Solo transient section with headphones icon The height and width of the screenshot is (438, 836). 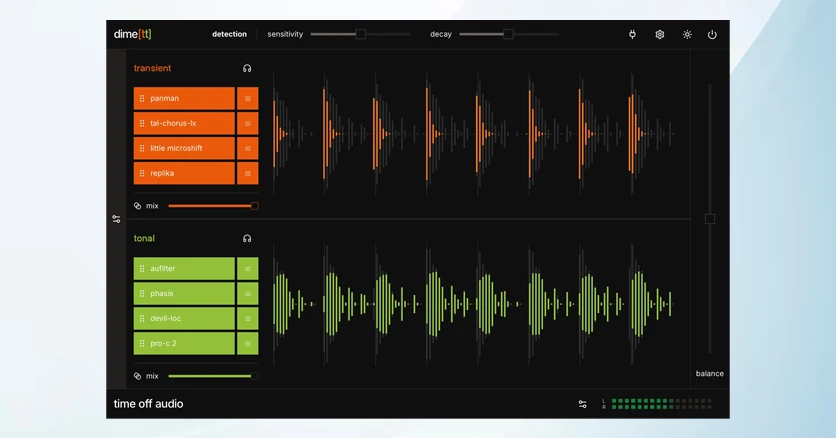247,68
